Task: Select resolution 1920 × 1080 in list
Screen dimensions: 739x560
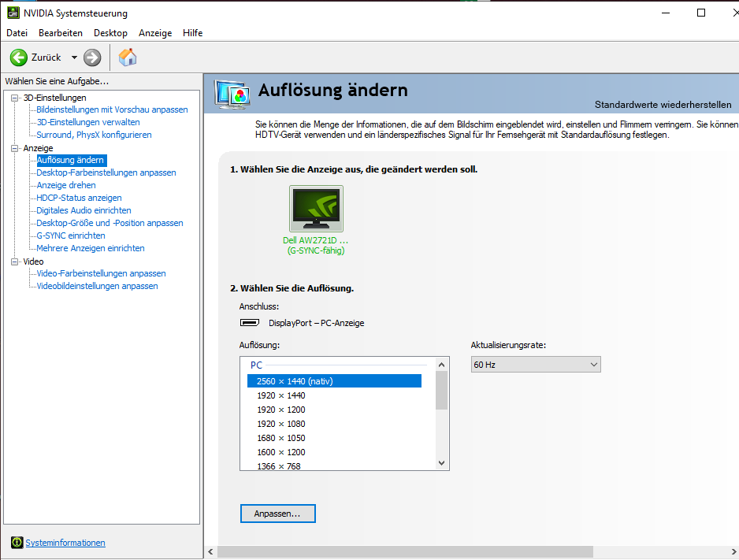Action: (280, 424)
